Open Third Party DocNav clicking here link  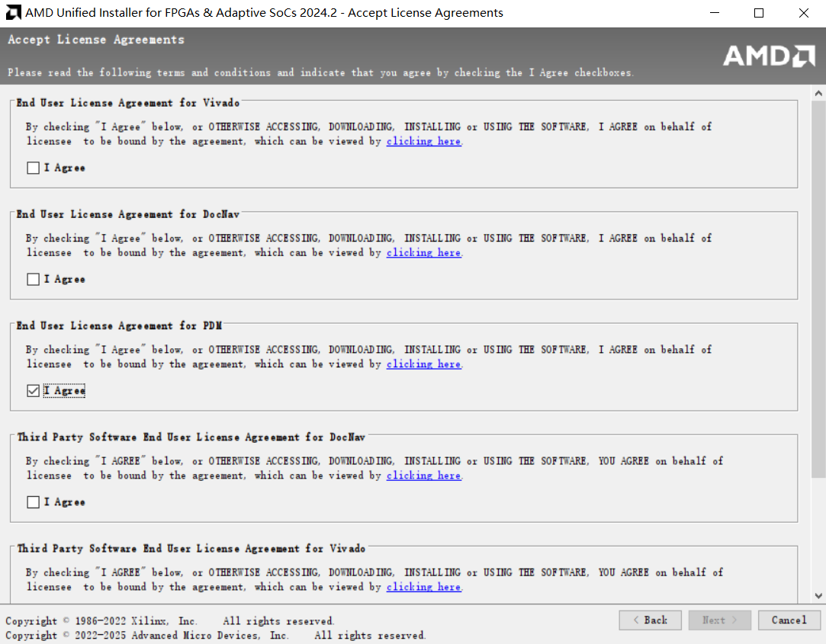coord(424,476)
